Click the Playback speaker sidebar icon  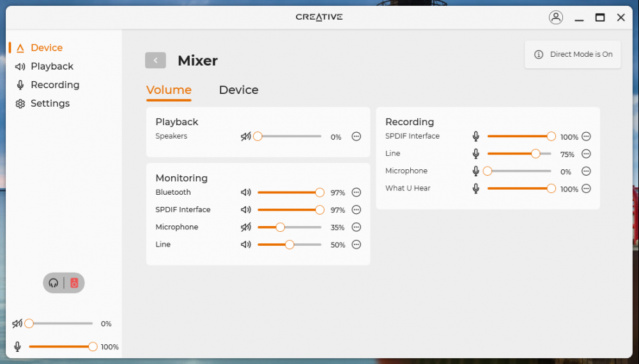tap(20, 66)
